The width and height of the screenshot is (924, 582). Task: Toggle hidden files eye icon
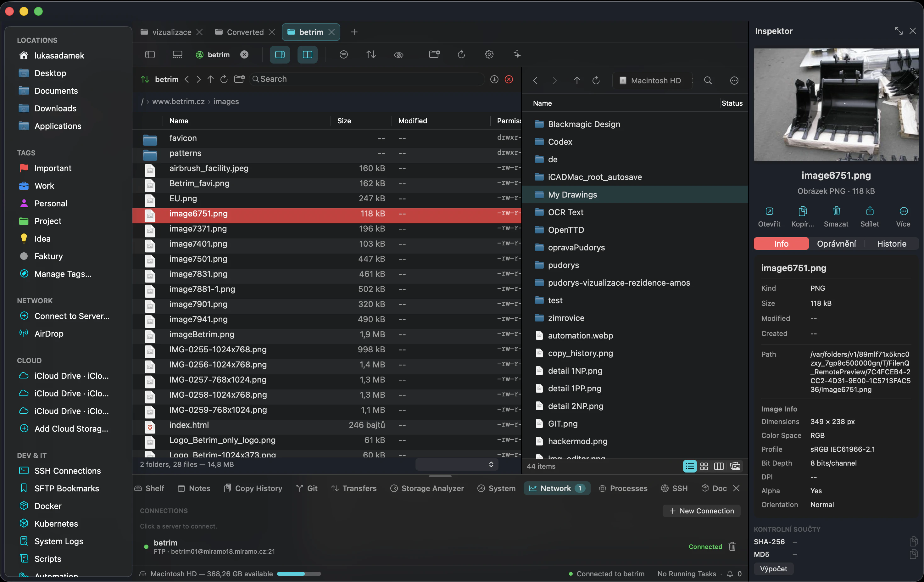[x=399, y=54]
